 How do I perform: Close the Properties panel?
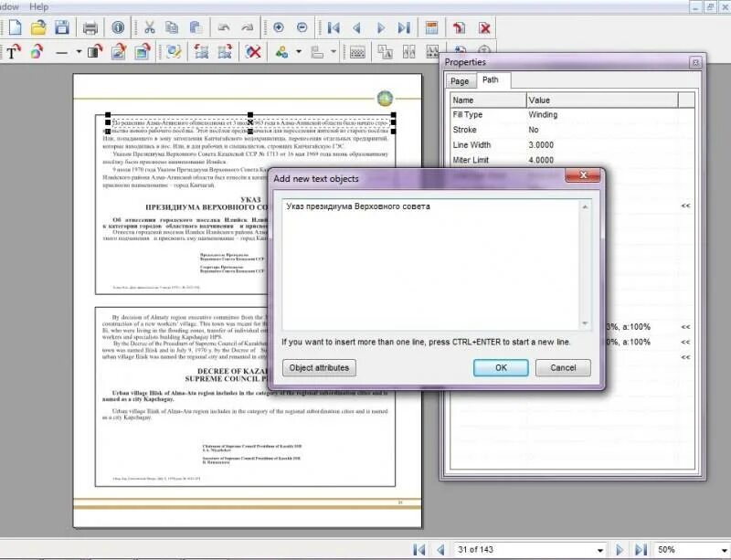(x=695, y=62)
